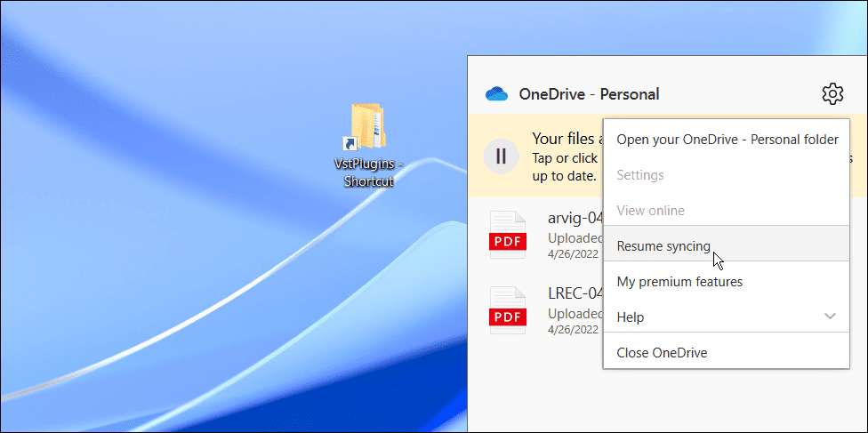
Task: Choose Close OneDrive
Action: pos(727,352)
